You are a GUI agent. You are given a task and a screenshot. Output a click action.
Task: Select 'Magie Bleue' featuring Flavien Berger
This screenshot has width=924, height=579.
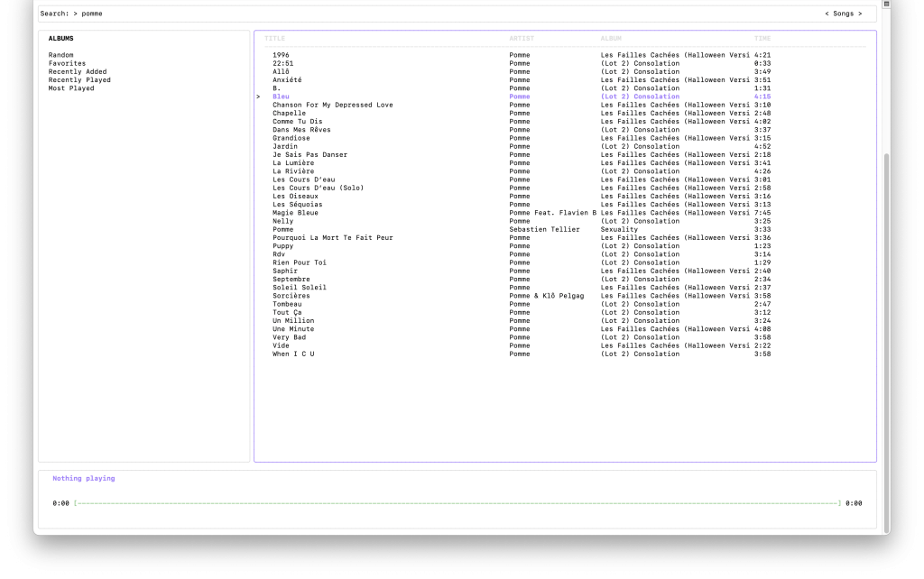pyautogui.click(x=295, y=213)
